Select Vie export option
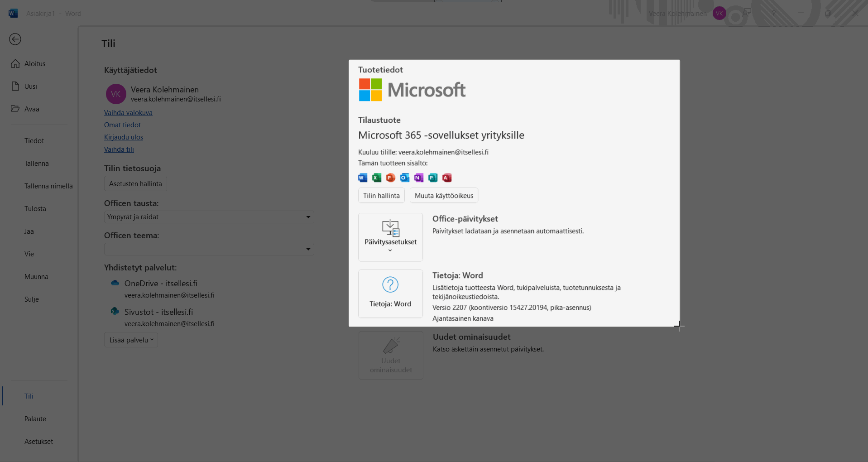This screenshot has height=462, width=868. point(29,254)
